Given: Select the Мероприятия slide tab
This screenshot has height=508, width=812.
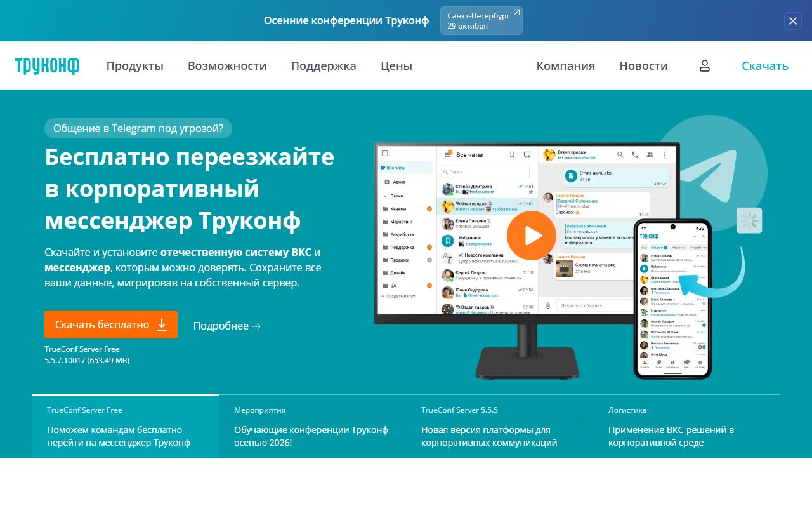Looking at the screenshot, I should (312, 427).
